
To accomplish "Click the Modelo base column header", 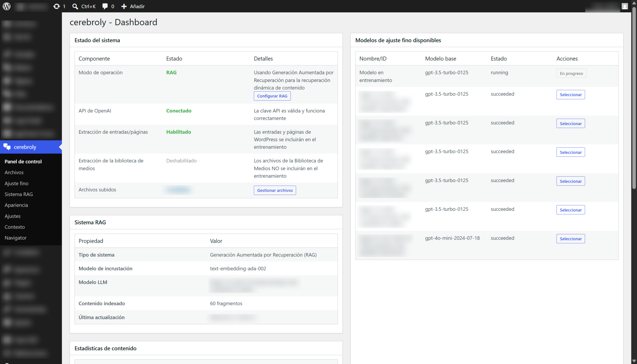I will pyautogui.click(x=440, y=58).
